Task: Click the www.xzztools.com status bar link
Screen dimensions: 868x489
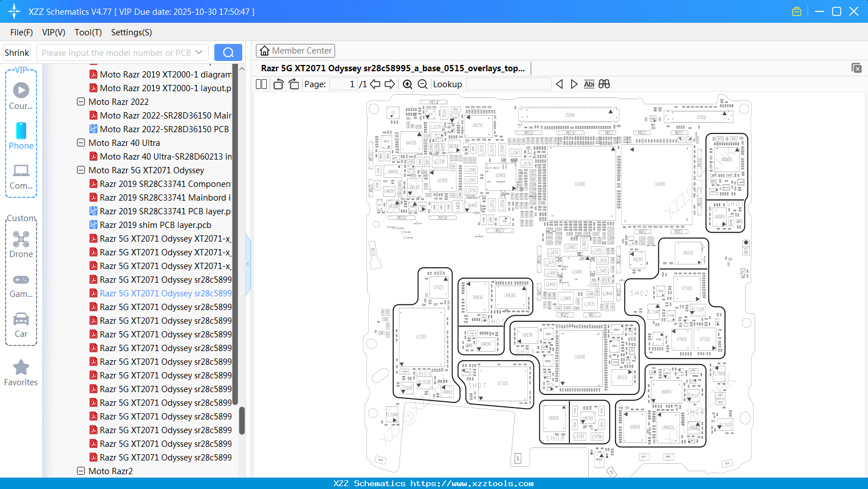Action: pyautogui.click(x=472, y=483)
